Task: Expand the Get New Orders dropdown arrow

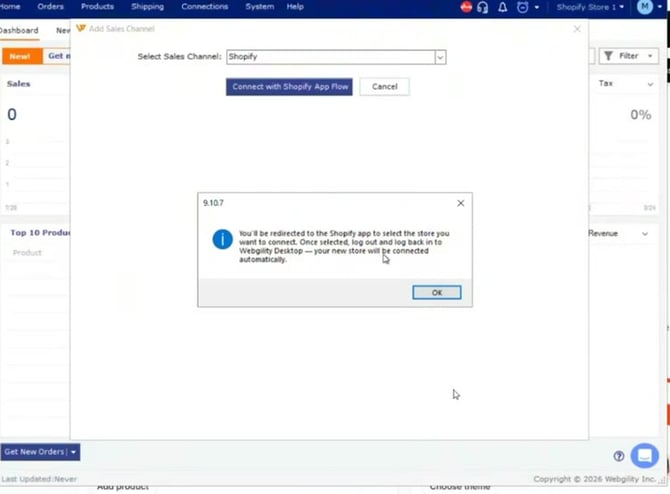Action: click(x=73, y=452)
